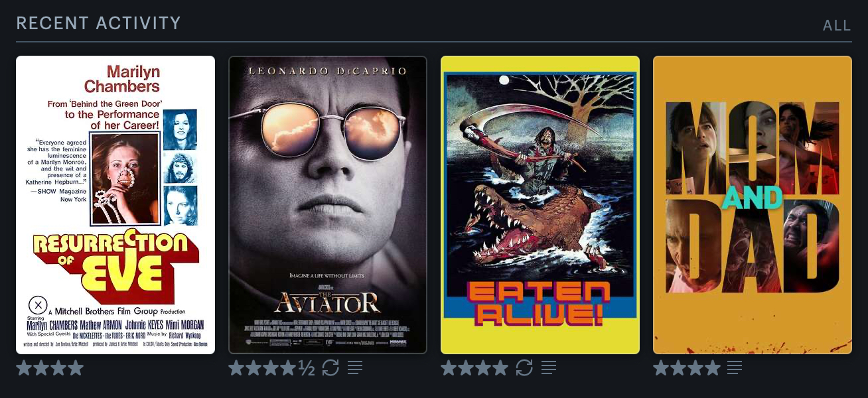The height and width of the screenshot is (398, 868).
Task: Open the RECENT ACTIVITY section heading
Action: pyautogui.click(x=98, y=23)
